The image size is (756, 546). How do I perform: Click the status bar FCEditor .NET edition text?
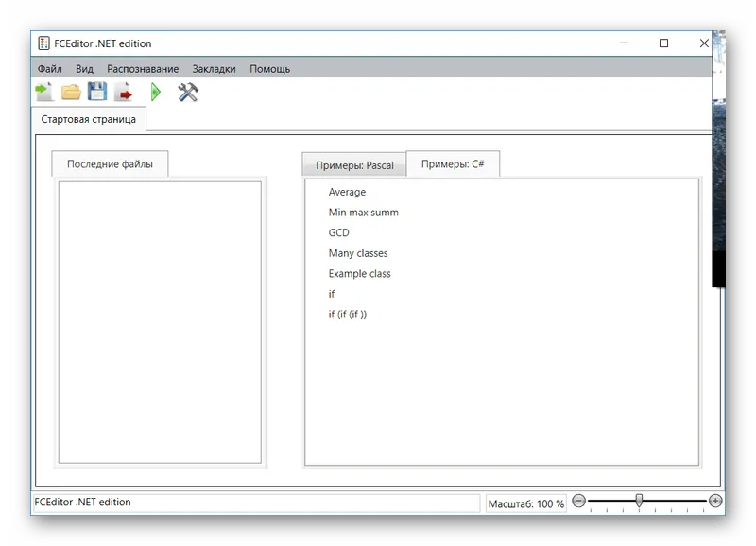(82, 503)
